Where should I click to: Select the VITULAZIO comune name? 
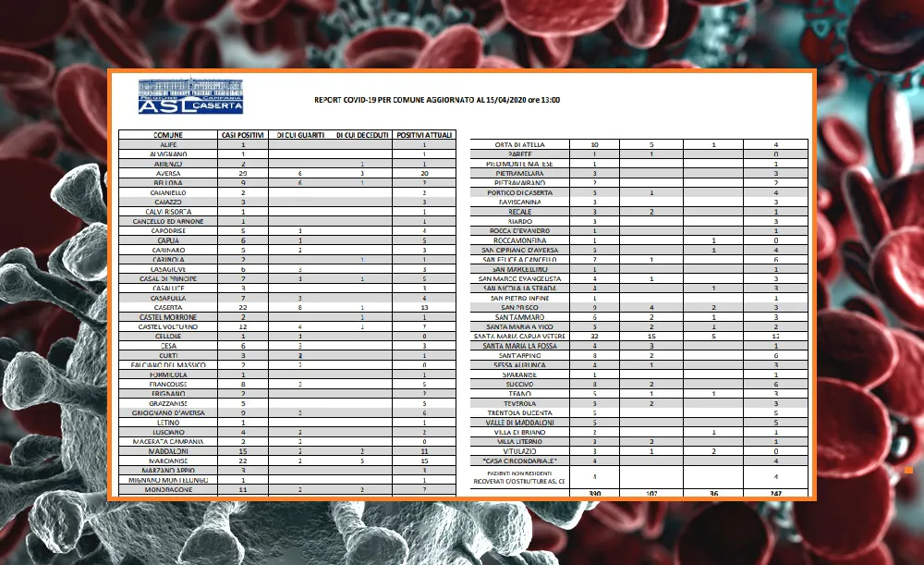(519, 452)
